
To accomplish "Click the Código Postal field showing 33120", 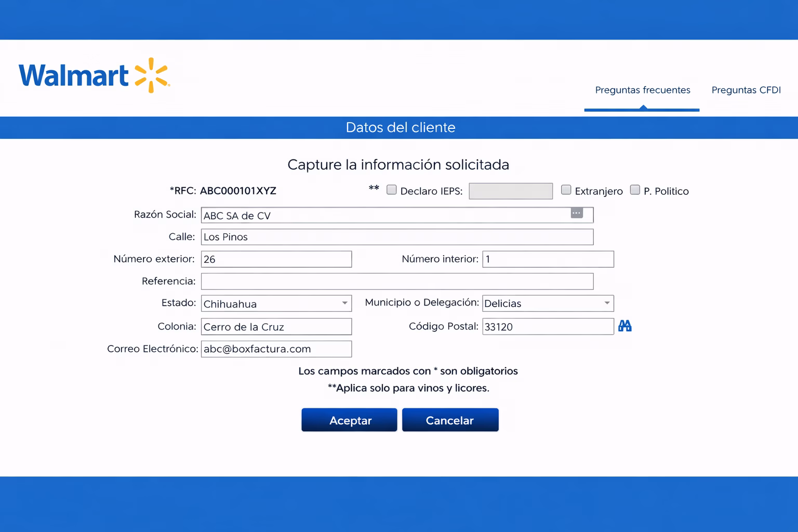I will click(548, 326).
